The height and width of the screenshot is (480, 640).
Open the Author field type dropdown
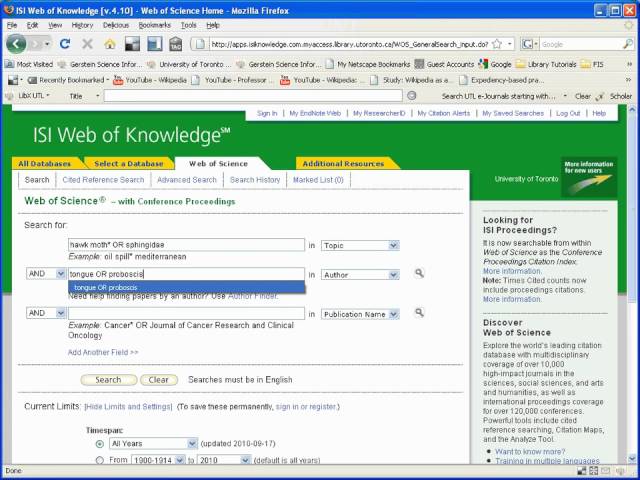click(x=360, y=275)
